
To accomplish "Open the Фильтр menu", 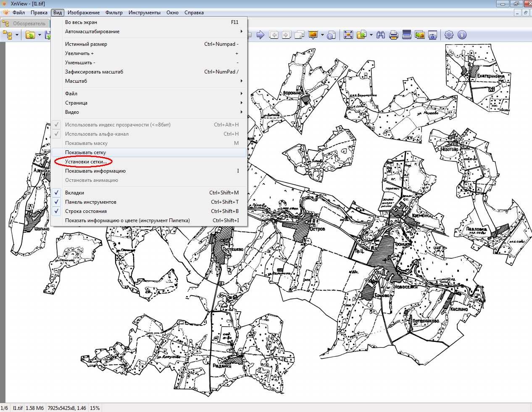I will [x=114, y=13].
